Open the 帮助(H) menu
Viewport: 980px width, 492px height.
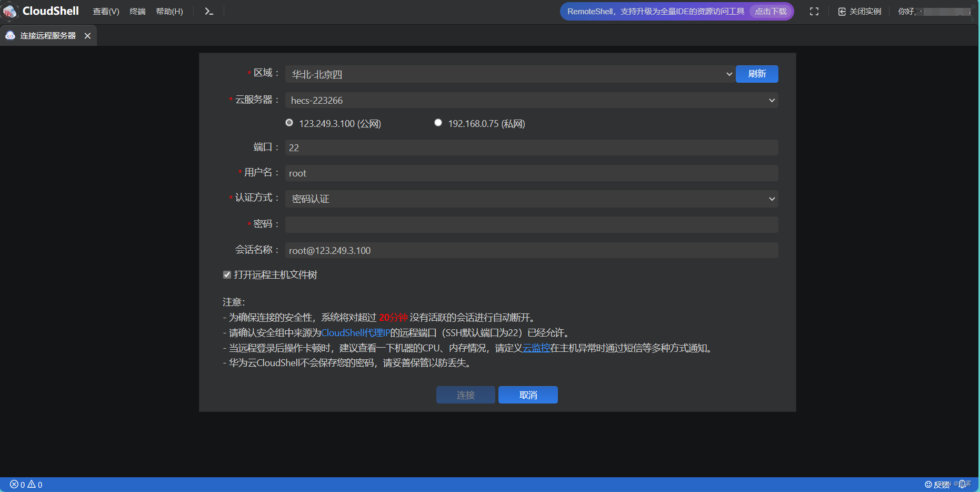point(169,12)
